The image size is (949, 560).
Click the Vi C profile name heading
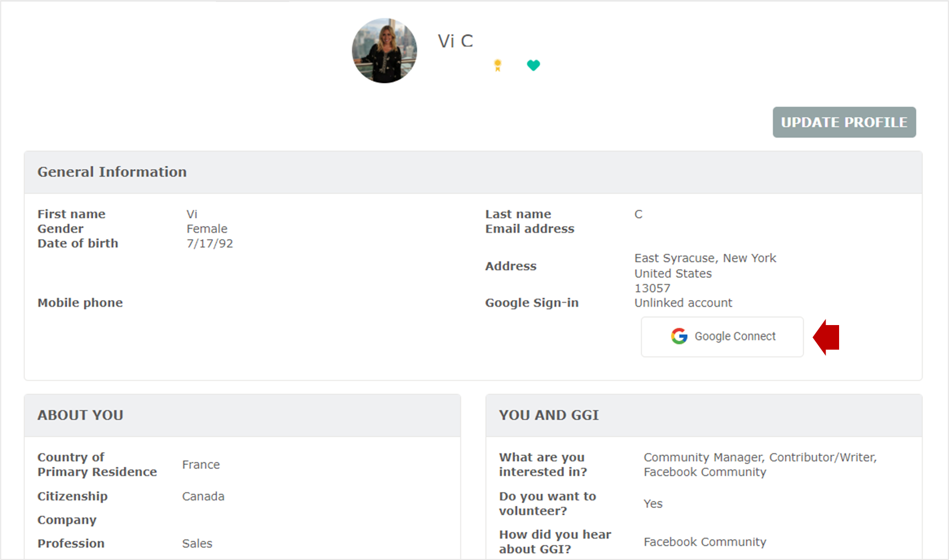click(455, 41)
